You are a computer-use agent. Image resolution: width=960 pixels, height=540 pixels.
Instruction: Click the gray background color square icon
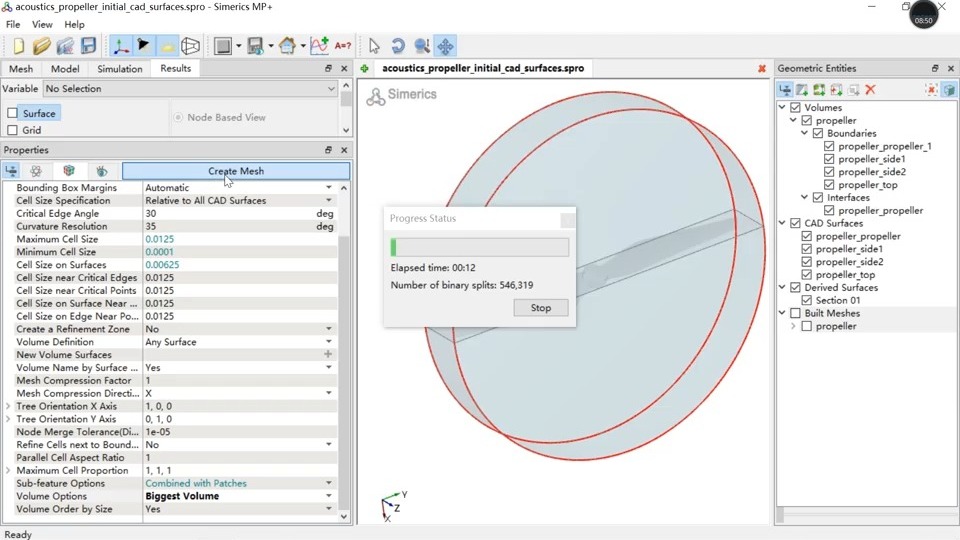[223, 46]
